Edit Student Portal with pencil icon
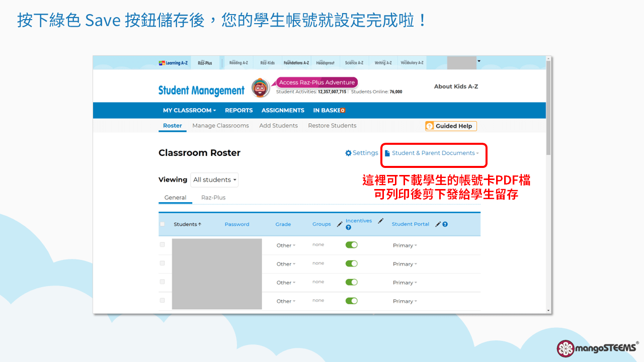 [438, 224]
